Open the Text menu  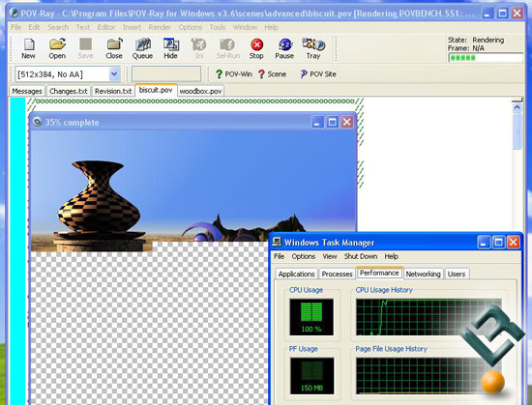pyautogui.click(x=83, y=27)
